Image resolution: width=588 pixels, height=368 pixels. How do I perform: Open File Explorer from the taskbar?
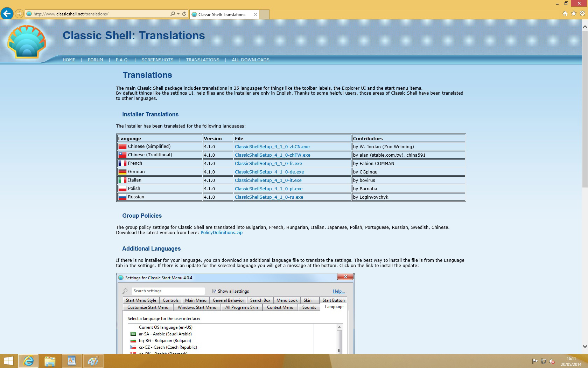(50, 361)
